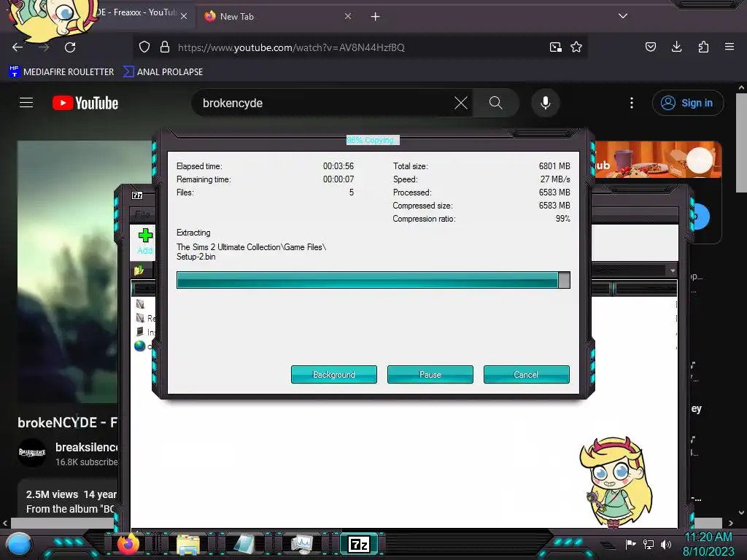Open the Windows Start orb
The width and height of the screenshot is (747, 560).
19,545
